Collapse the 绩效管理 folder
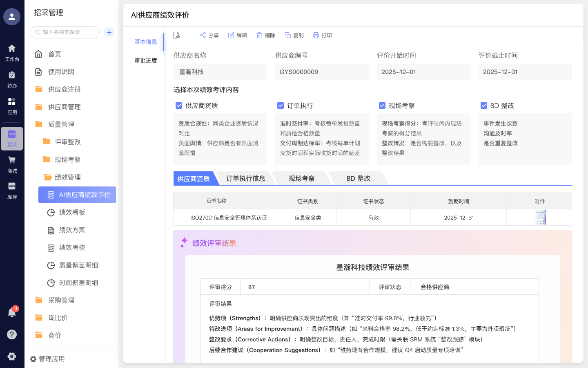Viewport: 588px width, 368px height. (x=68, y=177)
